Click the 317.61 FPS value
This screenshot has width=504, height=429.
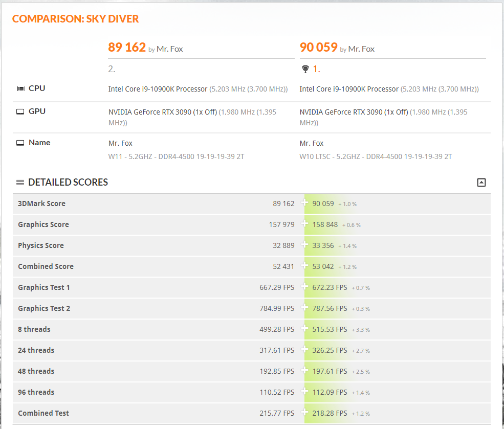pyautogui.click(x=277, y=350)
